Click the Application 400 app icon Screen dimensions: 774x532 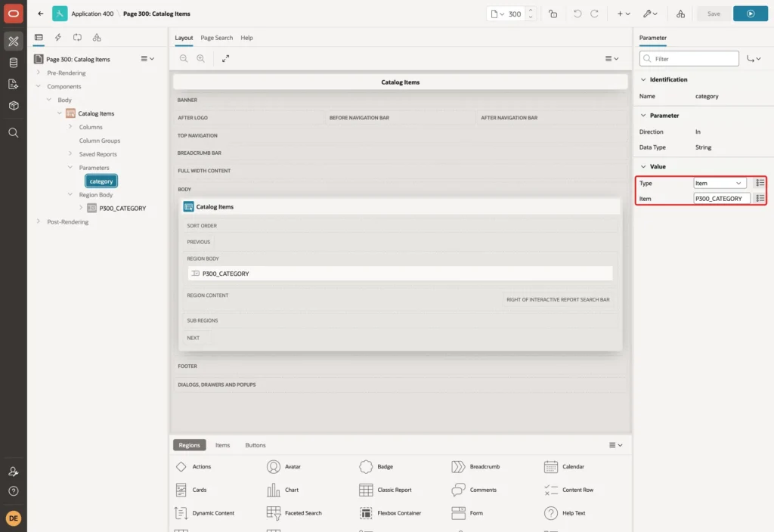(x=60, y=14)
